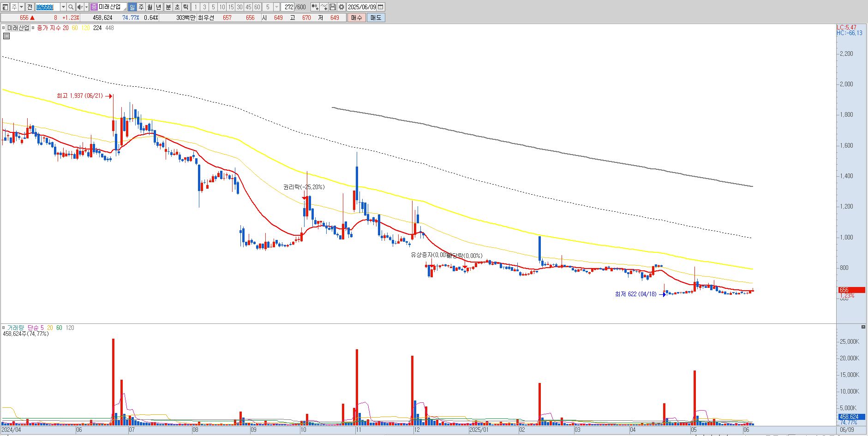Click the small button on volume panel corner
The width and height of the screenshot is (868, 436).
863,327
